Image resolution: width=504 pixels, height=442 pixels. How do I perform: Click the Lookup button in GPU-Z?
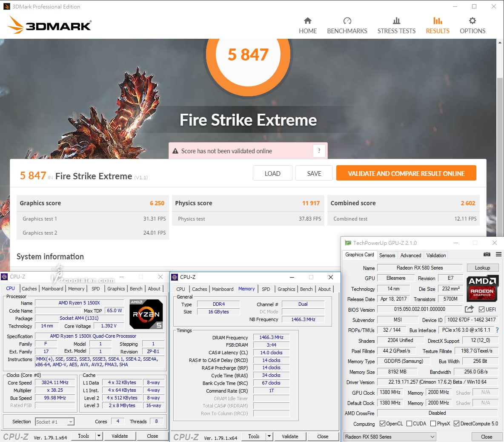pyautogui.click(x=482, y=267)
